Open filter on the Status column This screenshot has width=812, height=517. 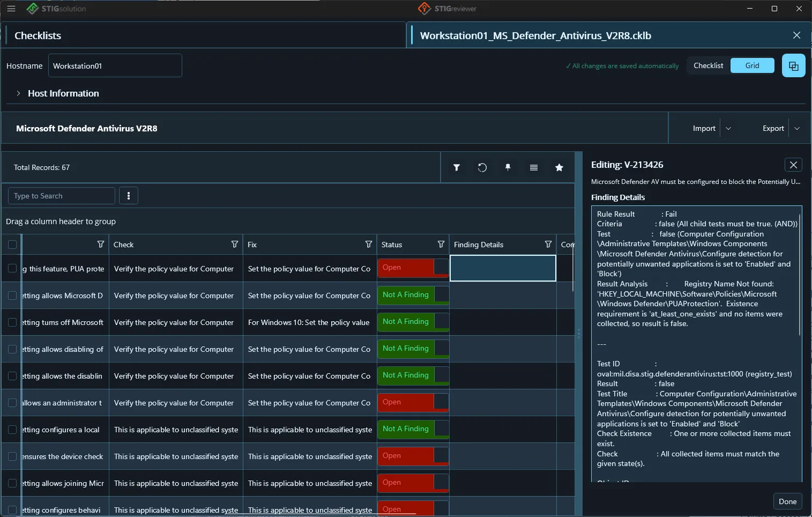pyautogui.click(x=441, y=245)
